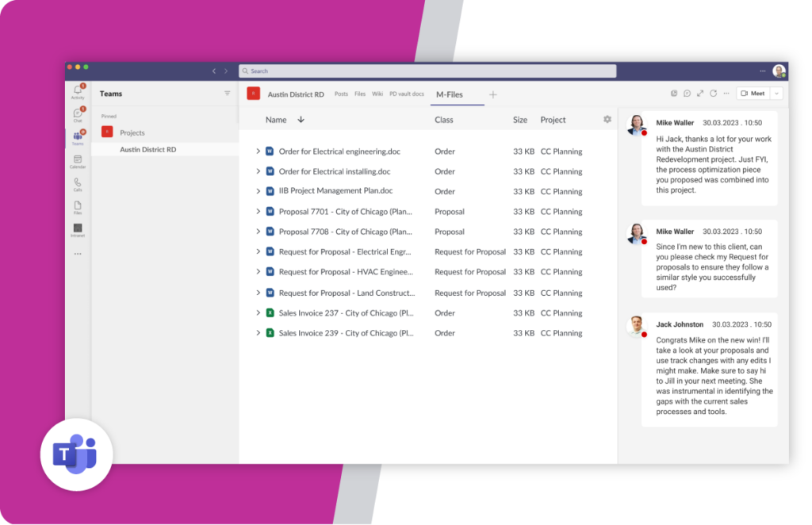This screenshot has width=812, height=525.
Task: Expand the Order for Electrical engineering.doc row
Action: point(258,151)
